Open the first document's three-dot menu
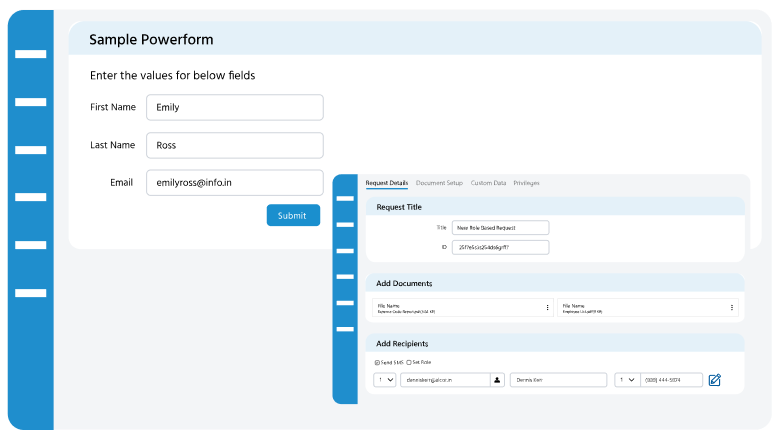This screenshot has width=780, height=440. click(x=547, y=308)
